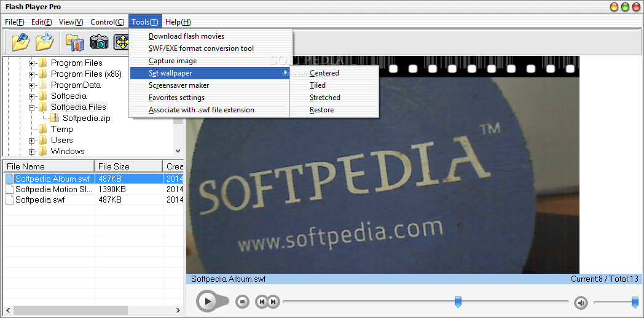This screenshot has height=318, width=644.
Task: Click the truncated Crea column header
Action: point(173,166)
